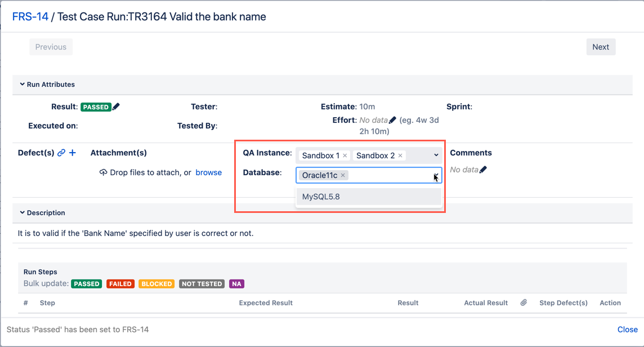Collapse the Run Attributes section

tap(23, 84)
